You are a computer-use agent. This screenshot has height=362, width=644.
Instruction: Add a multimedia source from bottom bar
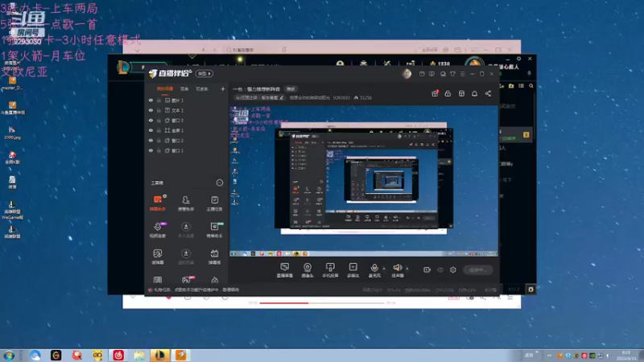click(x=353, y=270)
